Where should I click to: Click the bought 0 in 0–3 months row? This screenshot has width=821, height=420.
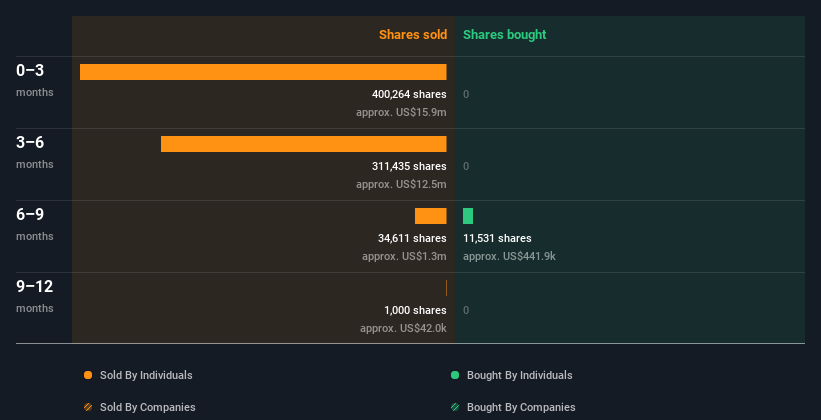pos(466,94)
